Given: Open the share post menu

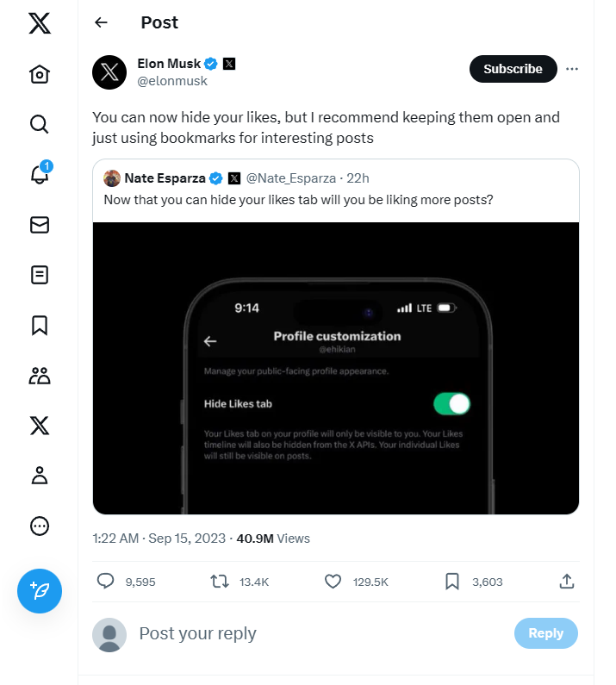Looking at the screenshot, I should click(567, 582).
